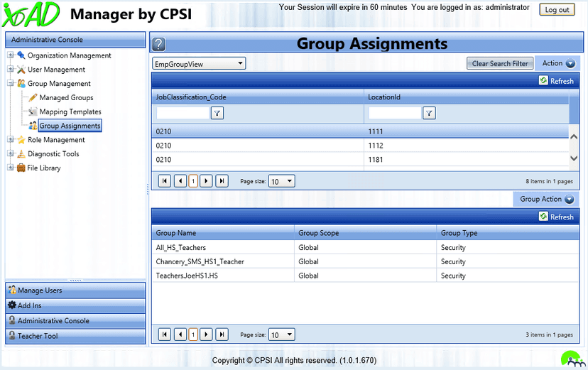
Task: Click the lower grid Refresh icon
Action: pyautogui.click(x=543, y=217)
